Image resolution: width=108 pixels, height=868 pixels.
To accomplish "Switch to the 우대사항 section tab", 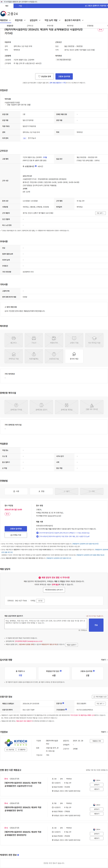I will coord(50,26).
